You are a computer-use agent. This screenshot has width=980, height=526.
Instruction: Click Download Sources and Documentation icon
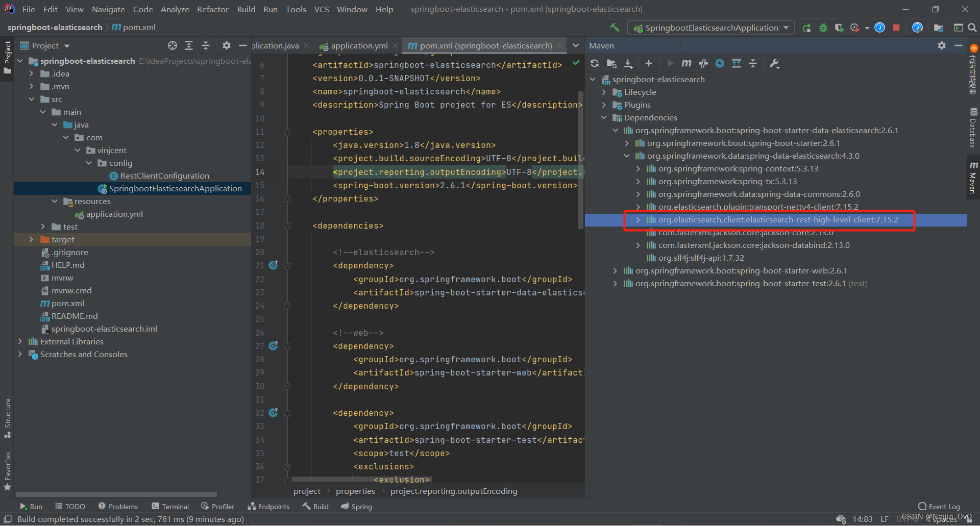point(629,63)
